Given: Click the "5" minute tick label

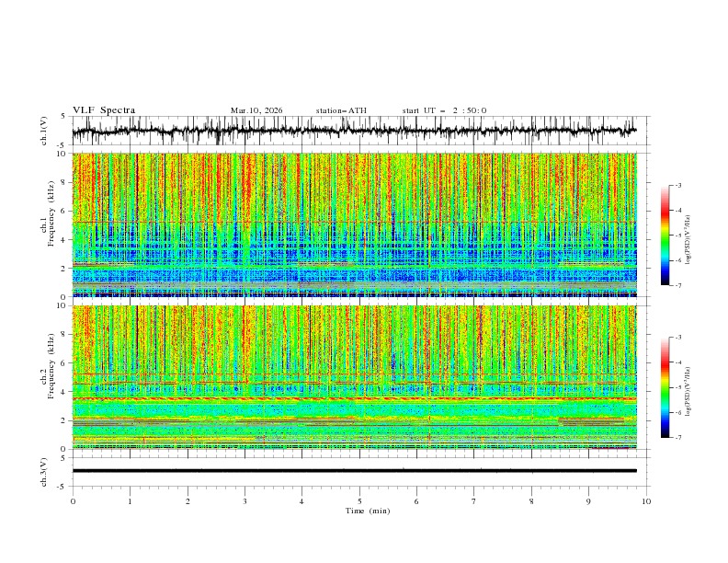Looking at the screenshot, I should click(359, 501).
